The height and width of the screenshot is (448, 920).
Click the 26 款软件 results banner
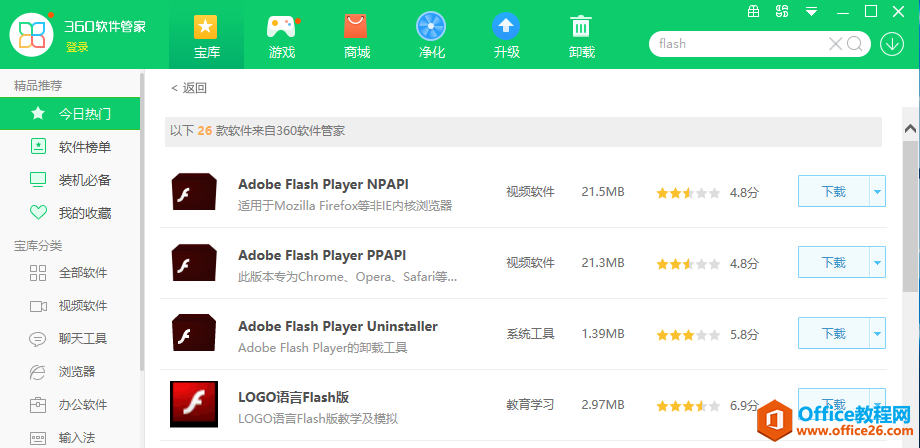tap(523, 131)
